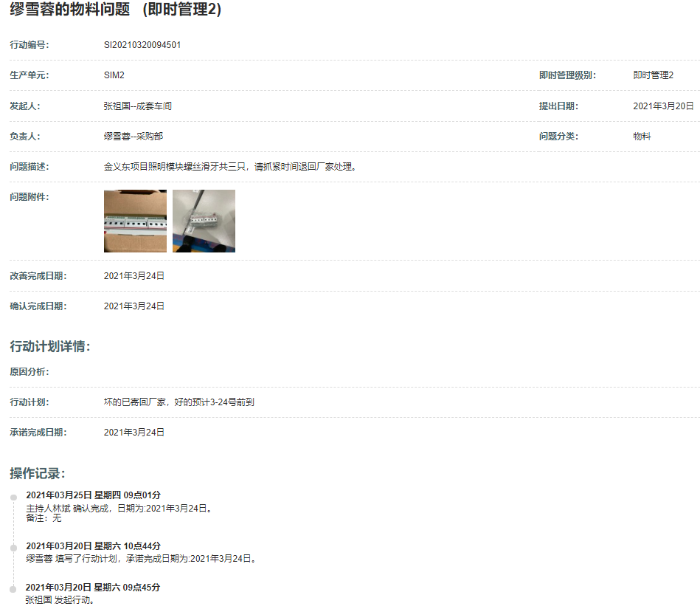Click timeline dot for 03月25日 09点01分 entry
This screenshot has width=700, height=609.
[13, 498]
